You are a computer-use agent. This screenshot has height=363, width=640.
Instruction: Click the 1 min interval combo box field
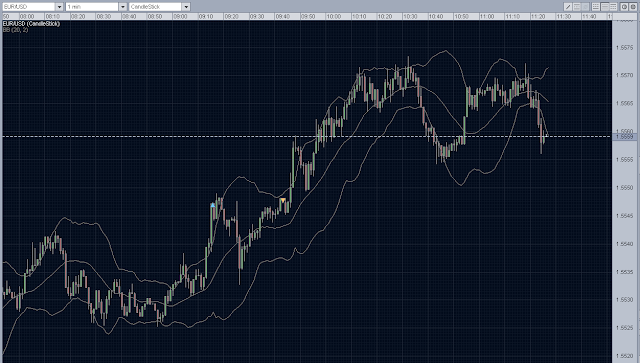click(x=96, y=7)
